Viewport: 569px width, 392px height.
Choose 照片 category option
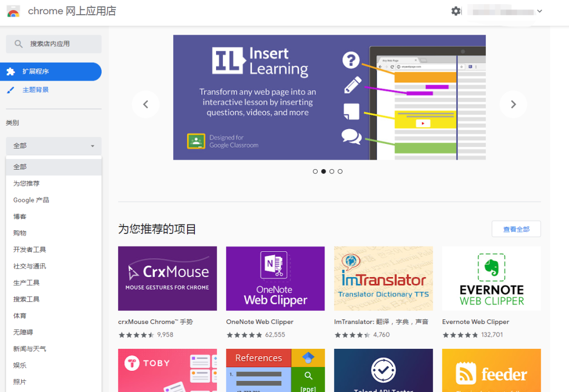pos(54,382)
